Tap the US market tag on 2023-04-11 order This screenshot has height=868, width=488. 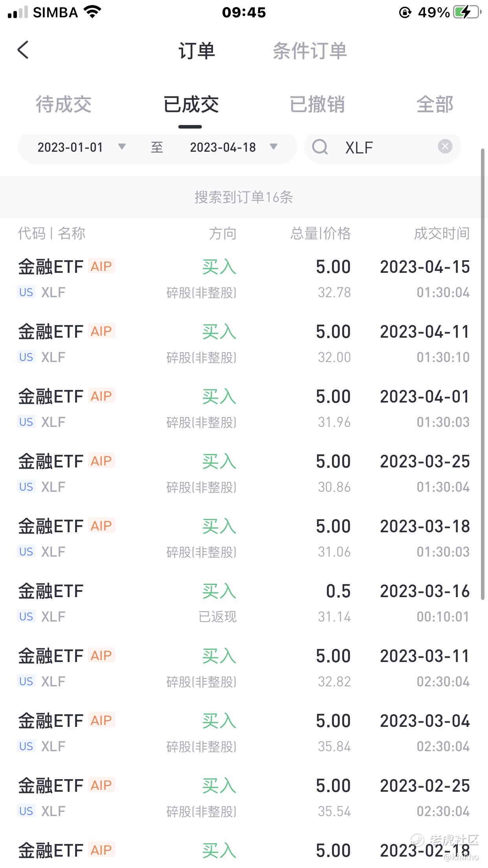pos(26,357)
